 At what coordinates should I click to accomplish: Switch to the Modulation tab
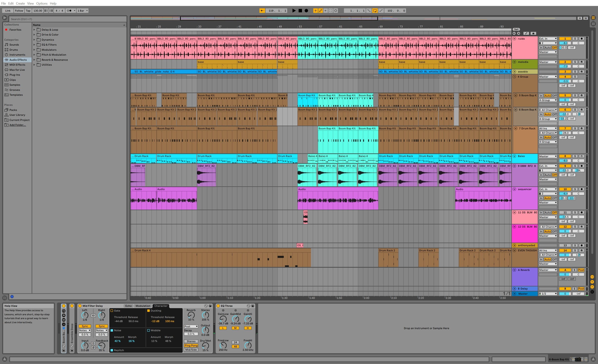click(143, 306)
